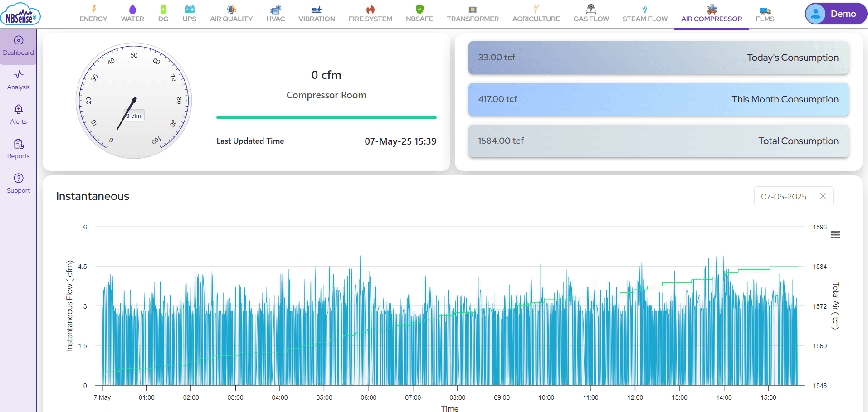Open Reports in the sidebar
This screenshot has width=868, height=412.
tap(18, 149)
